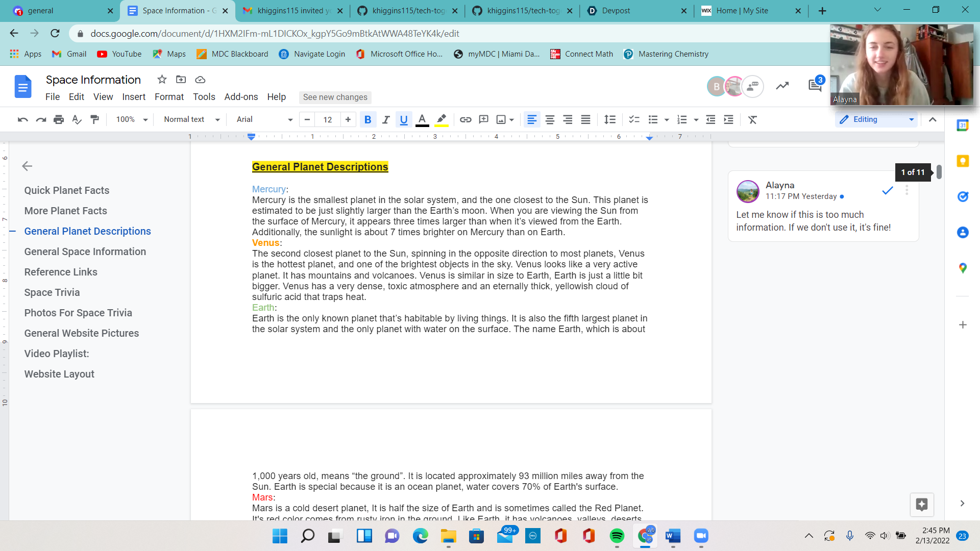Click the add comment toolbar icon
The height and width of the screenshot is (551, 980).
tap(483, 119)
